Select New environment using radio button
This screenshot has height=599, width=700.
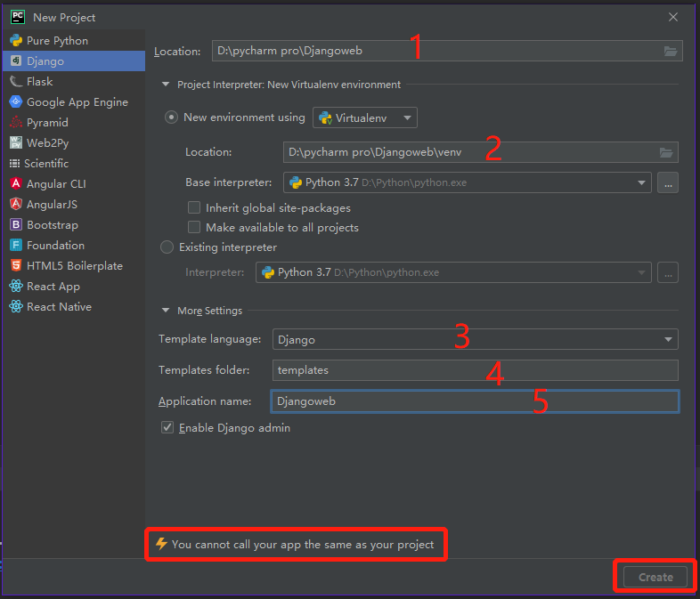(x=171, y=117)
